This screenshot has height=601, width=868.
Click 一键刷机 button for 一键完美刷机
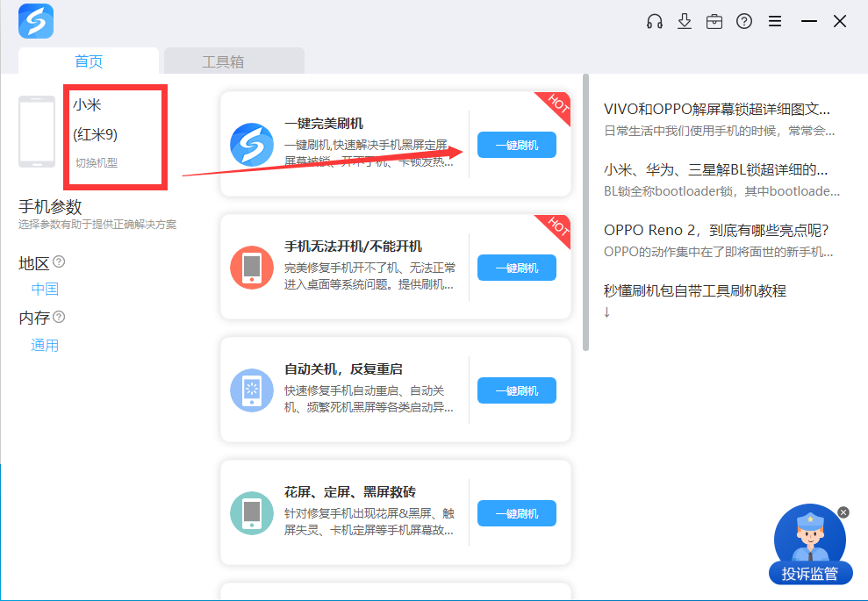click(x=516, y=145)
